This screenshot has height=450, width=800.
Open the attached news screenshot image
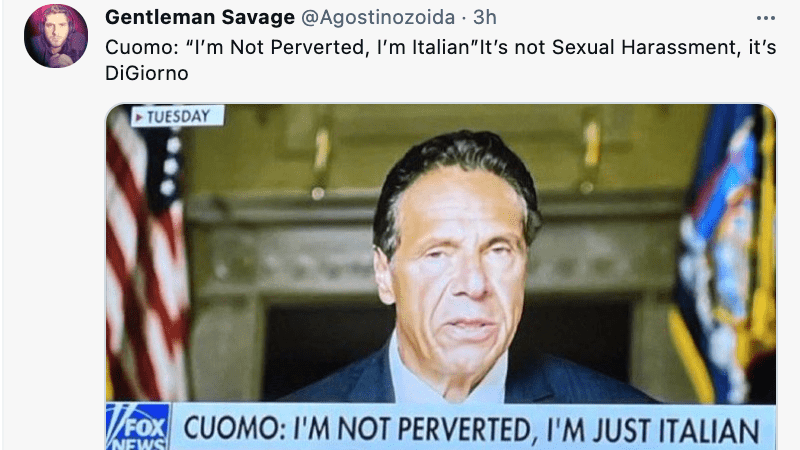pyautogui.click(x=441, y=277)
